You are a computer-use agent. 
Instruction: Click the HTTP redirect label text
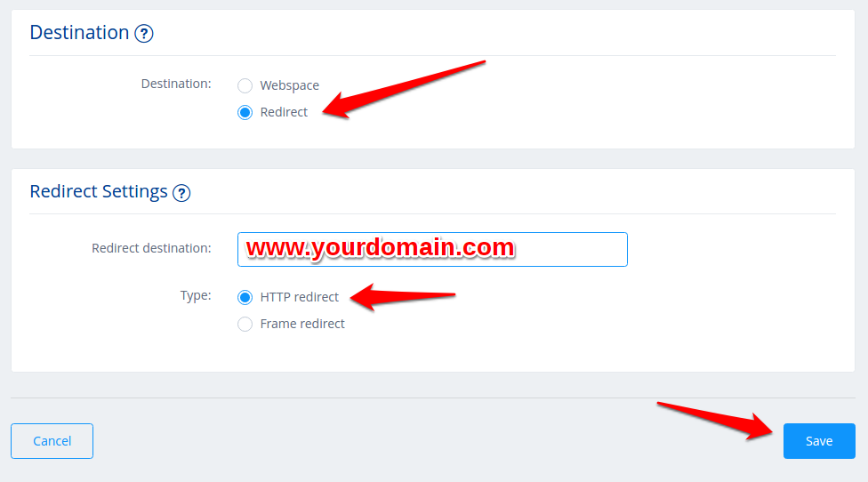click(300, 297)
